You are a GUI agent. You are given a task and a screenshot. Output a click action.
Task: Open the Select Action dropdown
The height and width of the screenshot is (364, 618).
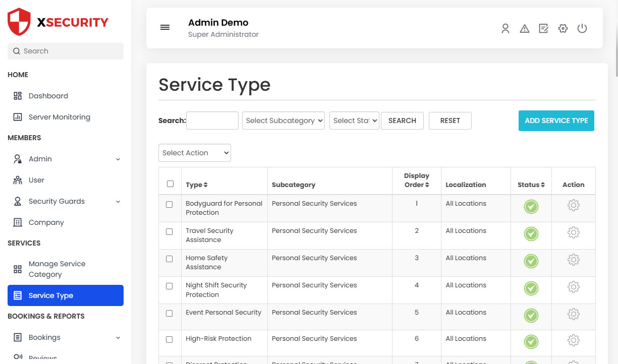point(195,153)
